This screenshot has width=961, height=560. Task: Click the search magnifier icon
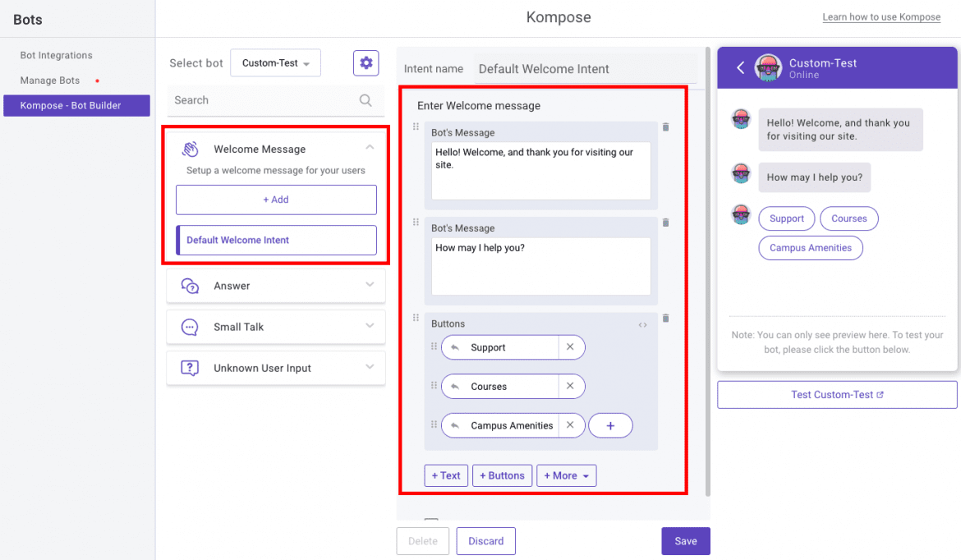(x=364, y=99)
